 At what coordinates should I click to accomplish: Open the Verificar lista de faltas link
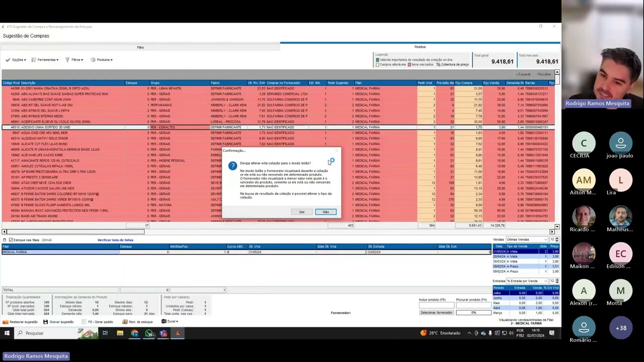(x=115, y=240)
